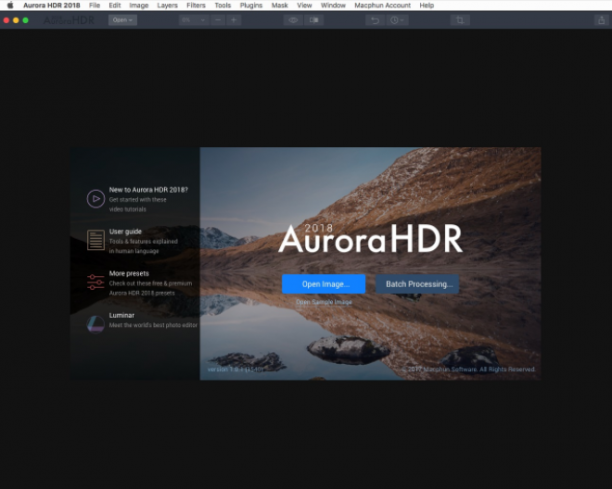Viewport: 612px width, 489px height.
Task: Open the Macphun Account menu
Action: click(382, 5)
